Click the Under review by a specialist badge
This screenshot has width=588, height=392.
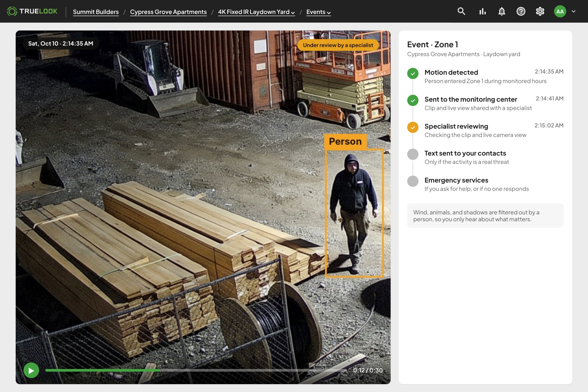338,45
